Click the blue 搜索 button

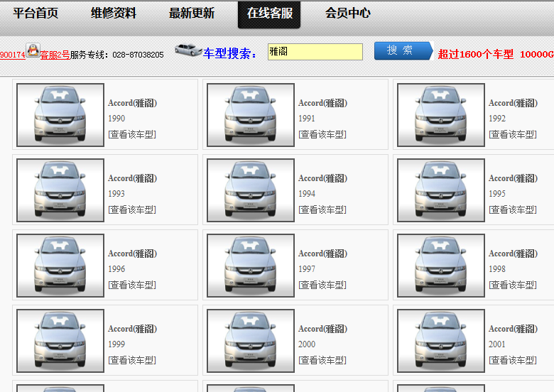[403, 51]
